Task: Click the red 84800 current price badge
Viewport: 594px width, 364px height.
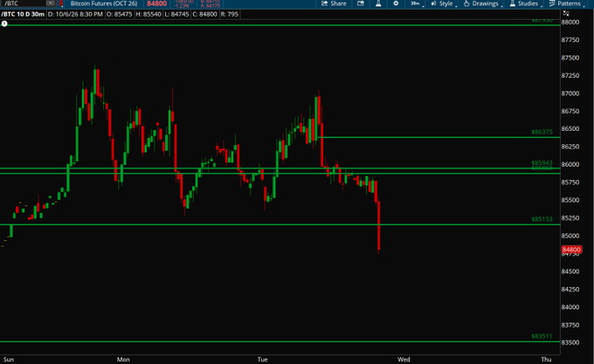Action: click(x=571, y=250)
